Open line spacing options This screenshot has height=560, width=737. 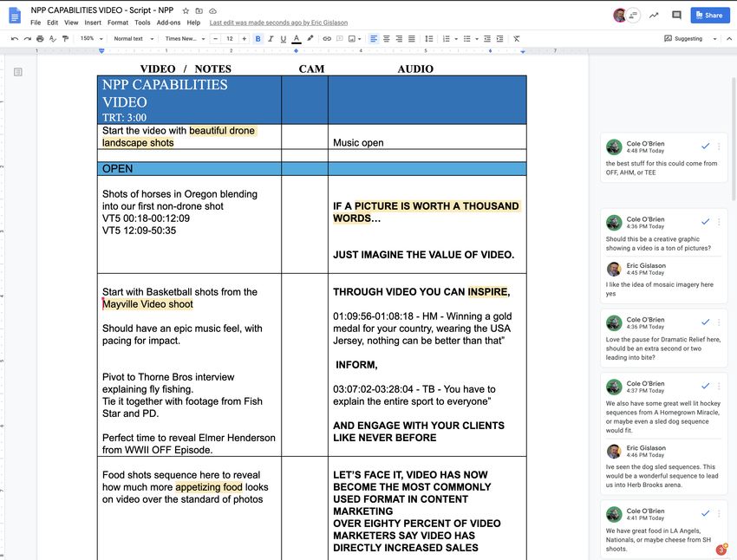pos(428,38)
